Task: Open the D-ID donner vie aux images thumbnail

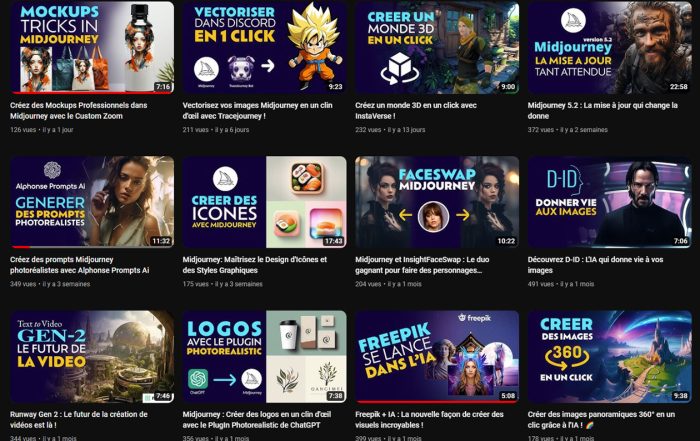Action: [x=609, y=202]
